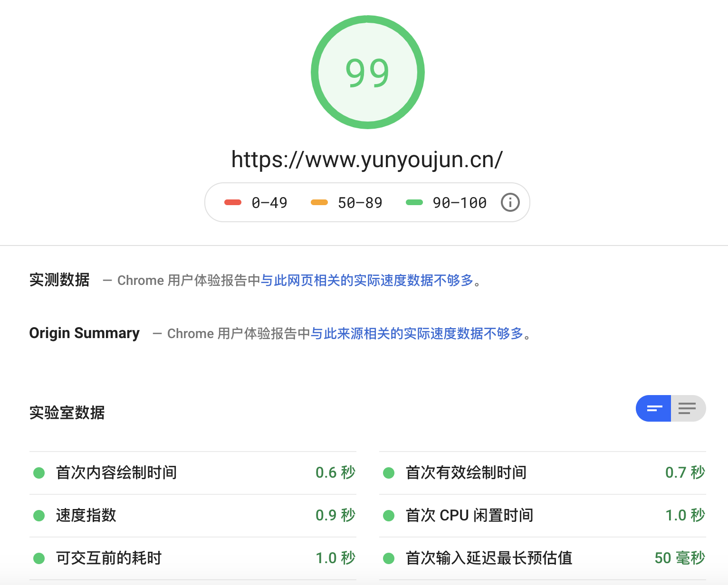The height and width of the screenshot is (585, 728).
Task: Click the 99 performance score gauge
Action: 368,72
